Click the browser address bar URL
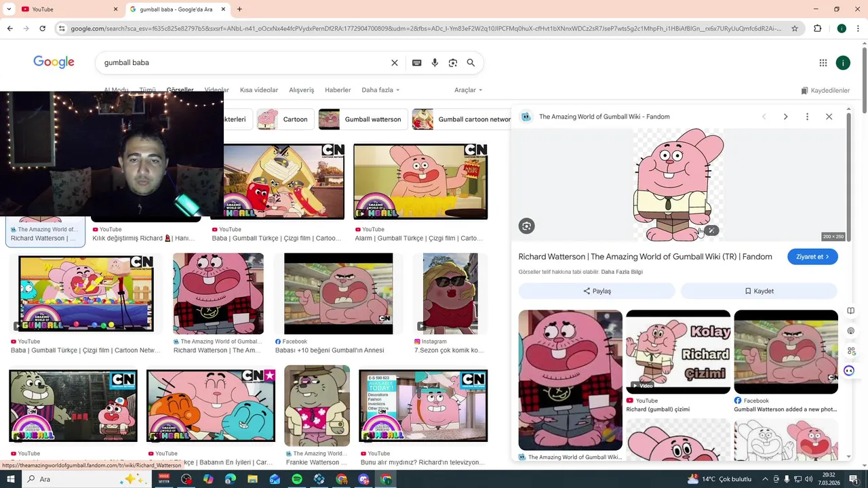The height and width of the screenshot is (488, 868). pyautogui.click(x=426, y=28)
